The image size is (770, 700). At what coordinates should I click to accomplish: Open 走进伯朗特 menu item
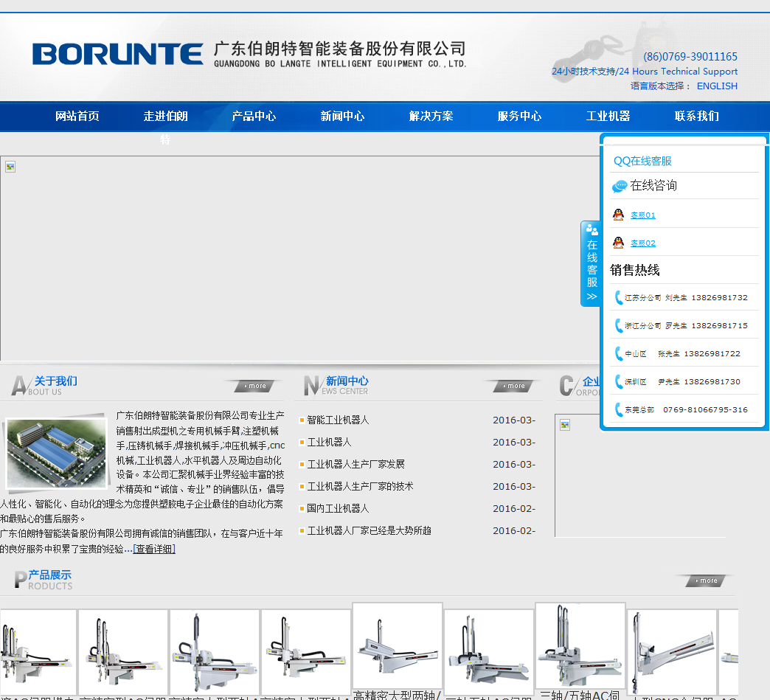[165, 117]
